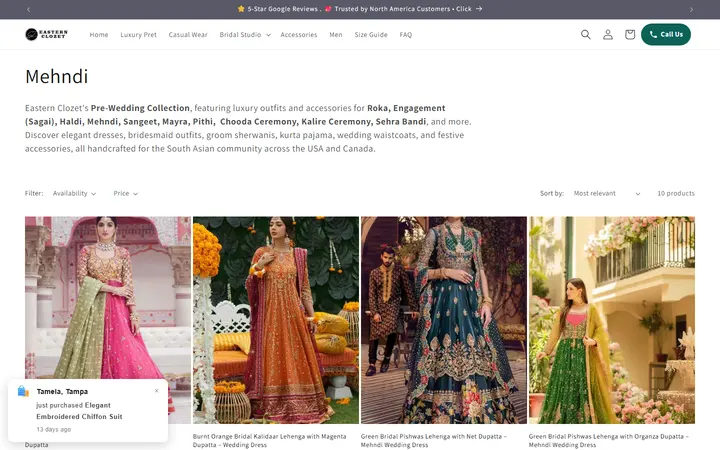The height and width of the screenshot is (450, 720).
Task: Open Burnt Orange Bridal Kalidaar Lehenga title link
Action: [270, 440]
